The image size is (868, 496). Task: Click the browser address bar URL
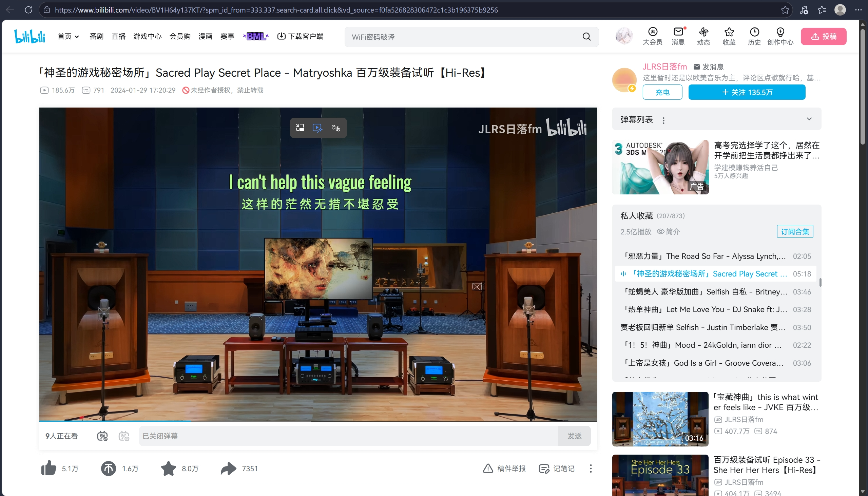click(x=276, y=10)
